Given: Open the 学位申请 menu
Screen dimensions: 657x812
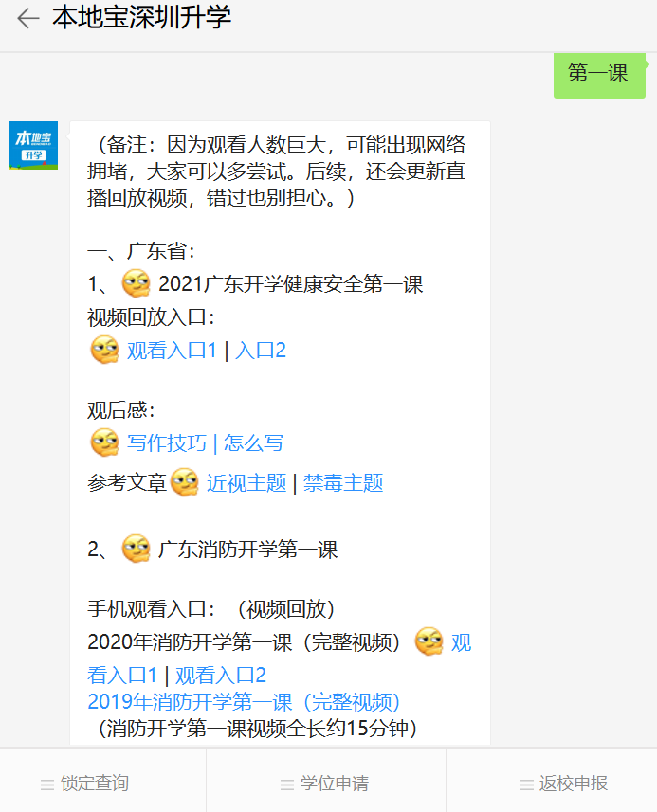Looking at the screenshot, I should click(326, 783).
